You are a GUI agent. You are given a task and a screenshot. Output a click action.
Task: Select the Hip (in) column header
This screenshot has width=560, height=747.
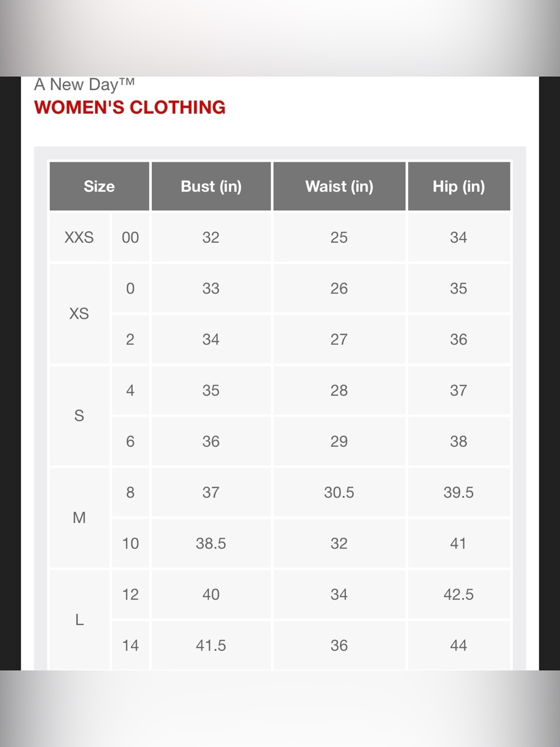click(459, 186)
